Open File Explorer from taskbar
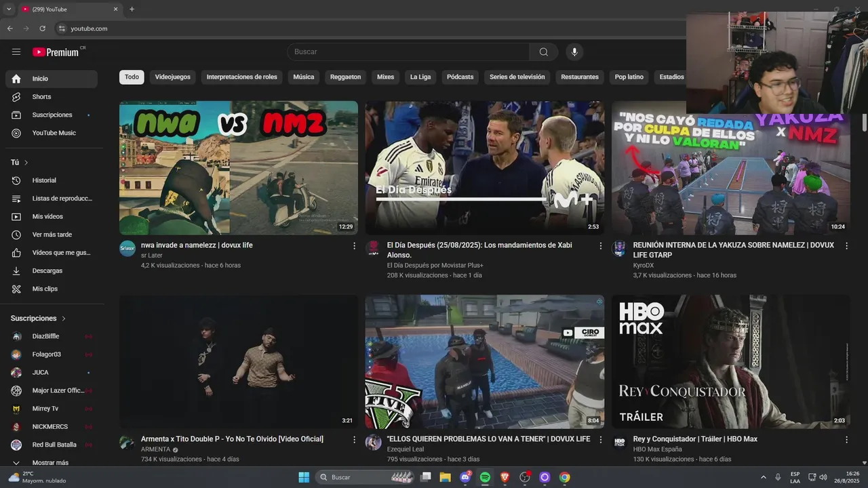 pyautogui.click(x=446, y=477)
